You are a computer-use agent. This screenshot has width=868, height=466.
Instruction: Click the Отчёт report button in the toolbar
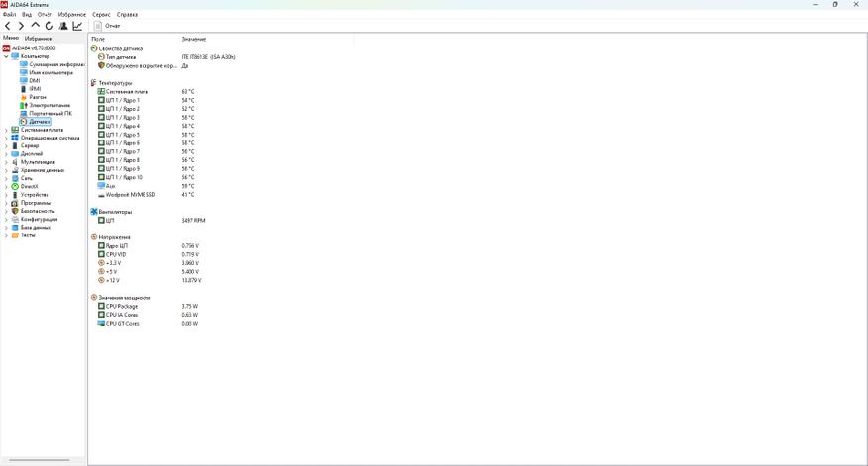pos(107,26)
